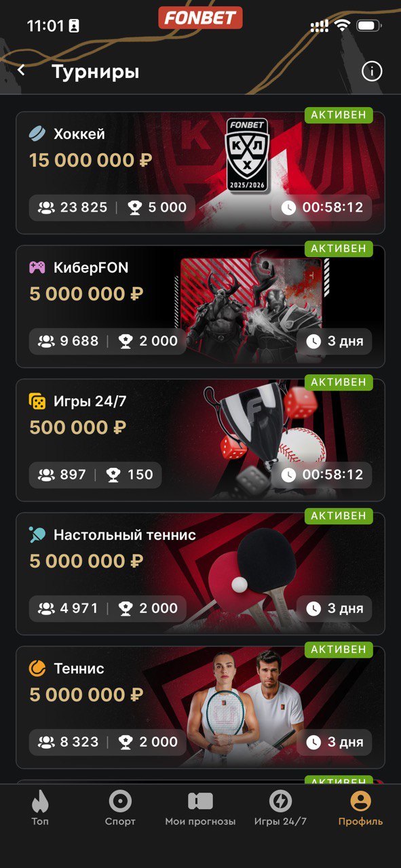Open tournaments info icon
This screenshot has height=868, width=401.
pos(372,71)
